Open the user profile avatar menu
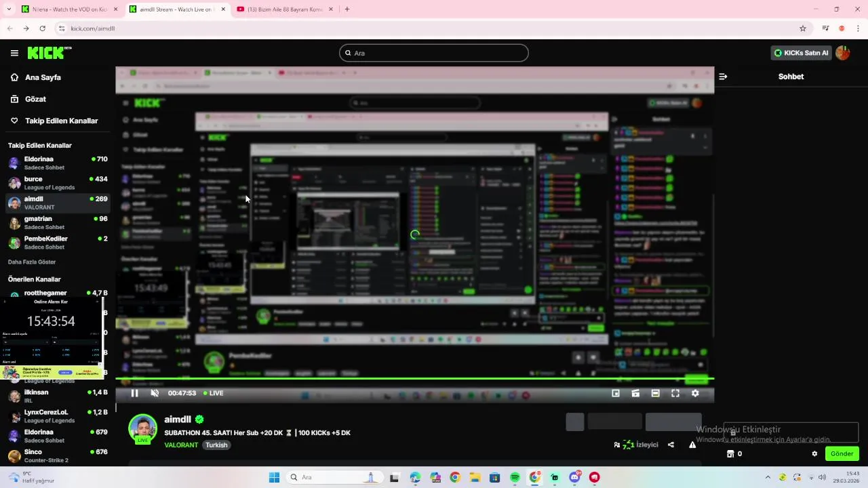 pyautogui.click(x=843, y=53)
